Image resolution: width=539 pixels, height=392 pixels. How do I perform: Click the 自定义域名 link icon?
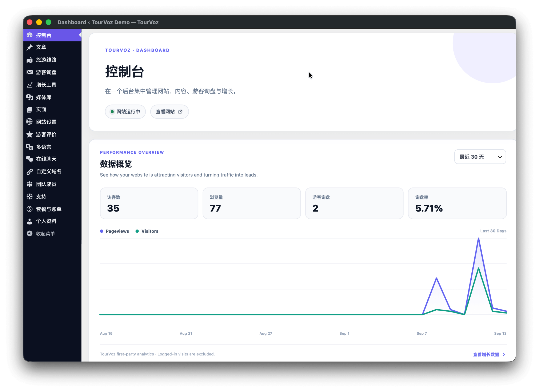30,172
